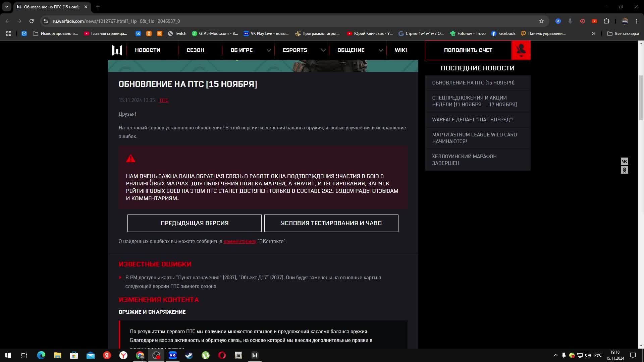Show more bookmarks overflow chevron
Screen dimensions: 644x362
593,34
